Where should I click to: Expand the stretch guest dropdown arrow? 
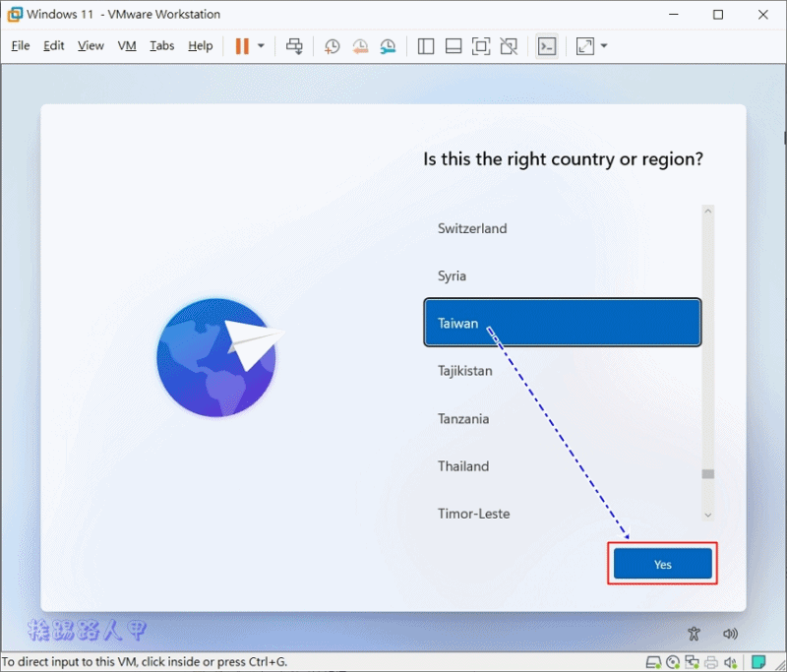(604, 46)
